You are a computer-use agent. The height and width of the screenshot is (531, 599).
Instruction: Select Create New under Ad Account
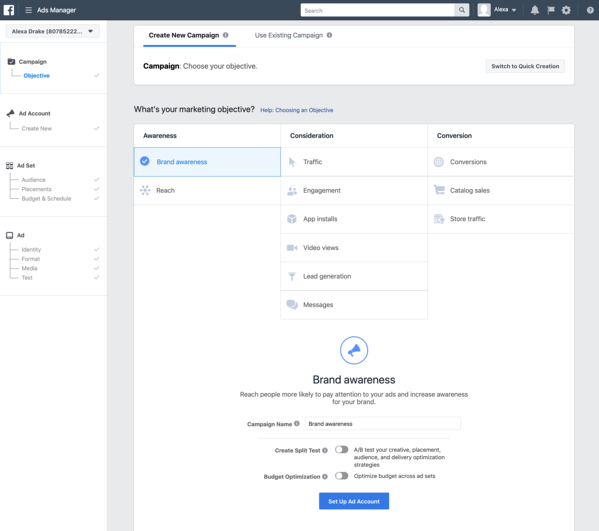pyautogui.click(x=37, y=128)
